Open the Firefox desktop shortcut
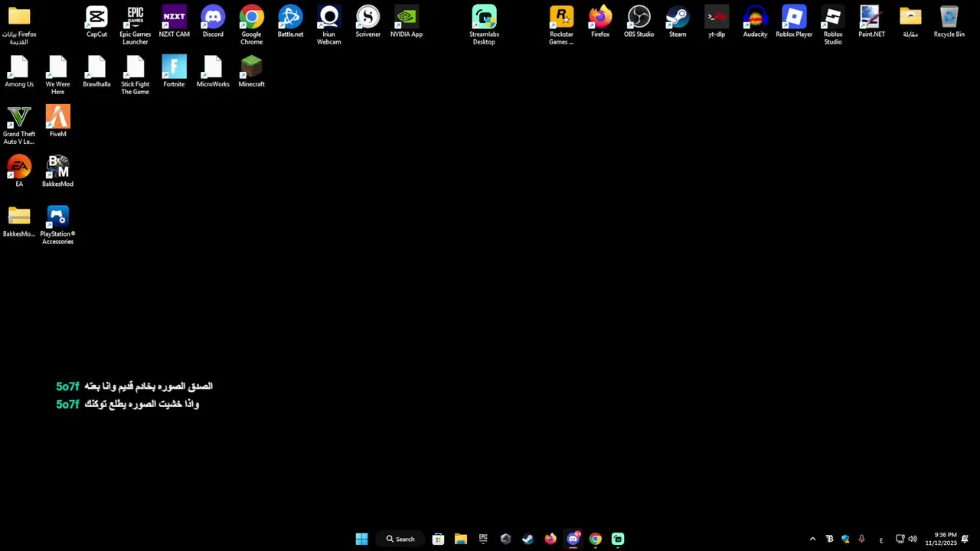Screen dimensions: 980x551 coord(600,22)
